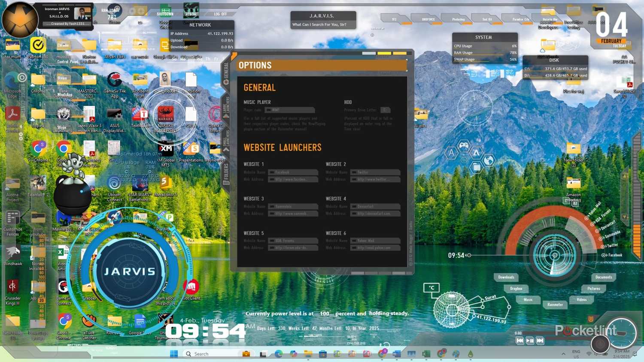Click the J.A.R.V.I.S. search field
The image size is (644, 362).
pyautogui.click(x=323, y=24)
